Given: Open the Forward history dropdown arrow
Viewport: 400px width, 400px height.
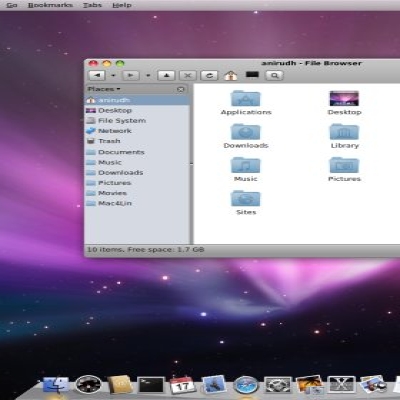Looking at the screenshot, I should [148, 76].
